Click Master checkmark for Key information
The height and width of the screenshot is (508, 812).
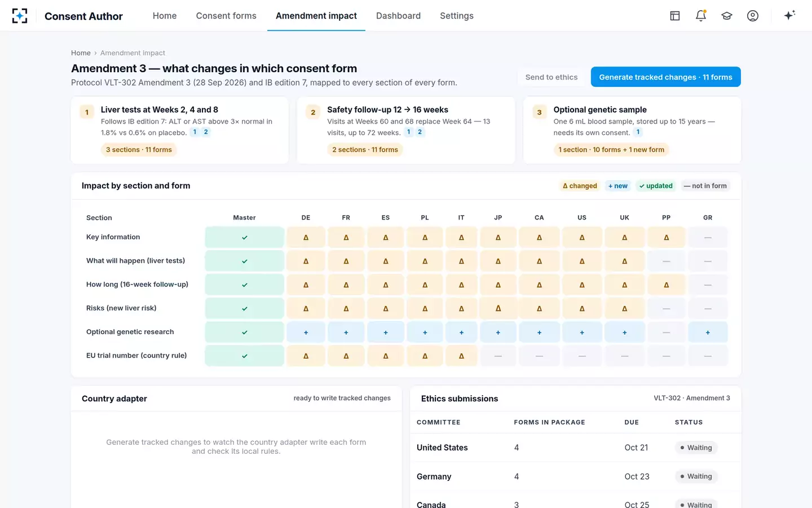point(244,238)
